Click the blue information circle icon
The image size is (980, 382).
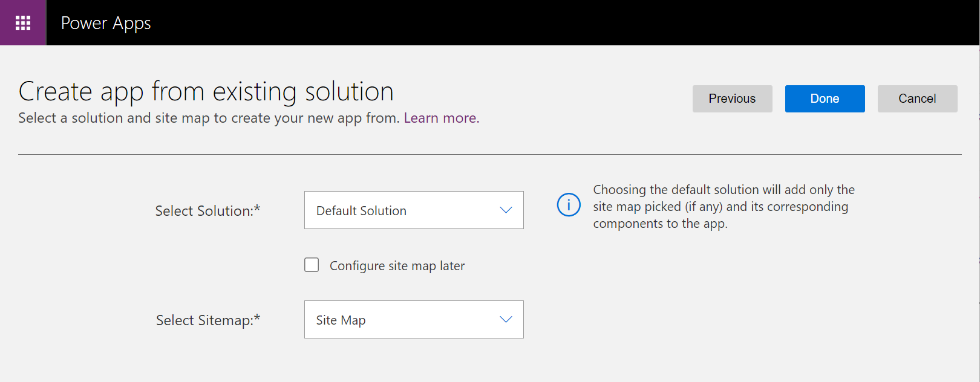pyautogui.click(x=568, y=205)
